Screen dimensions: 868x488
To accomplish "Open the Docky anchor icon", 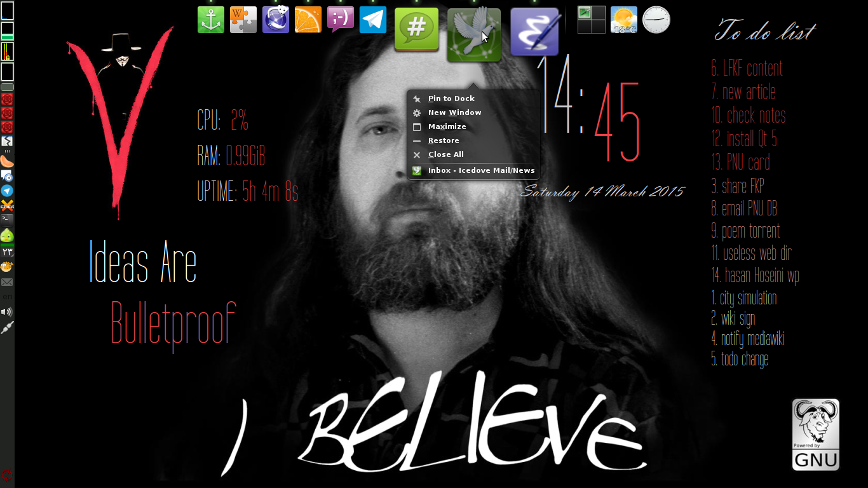I will point(211,20).
